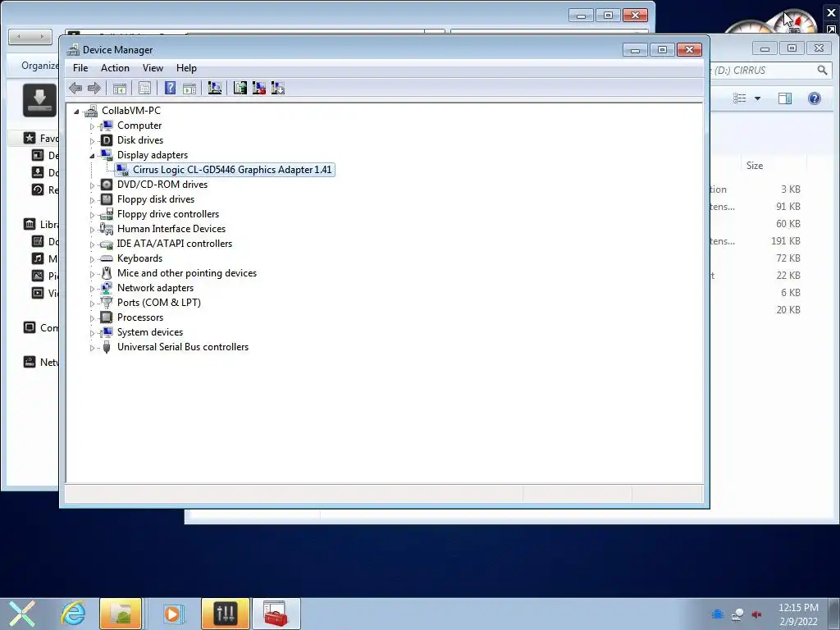840x630 pixels.
Task: Expand the Ports (COM & LPT) category
Action: point(92,304)
